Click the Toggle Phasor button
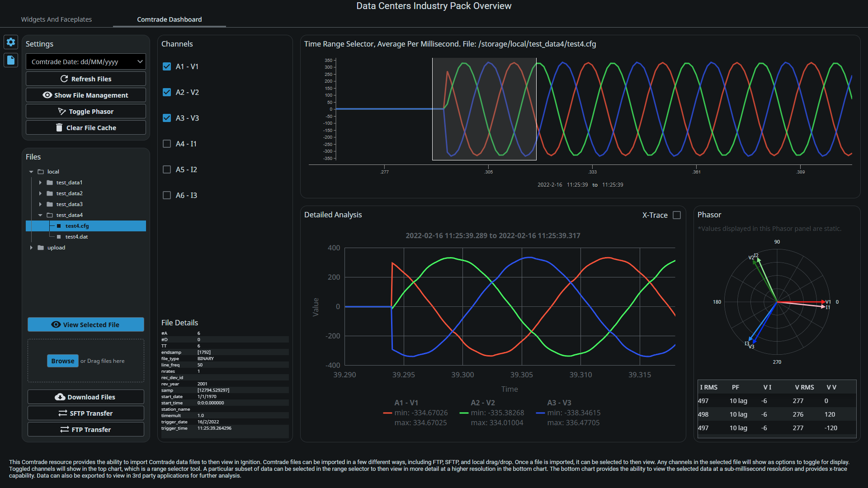Image resolution: width=868 pixels, height=488 pixels. coord(86,111)
